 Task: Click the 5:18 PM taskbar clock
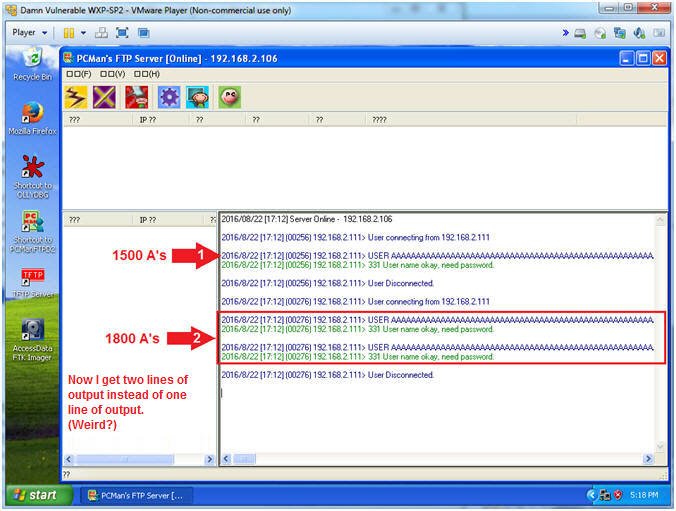coord(644,495)
